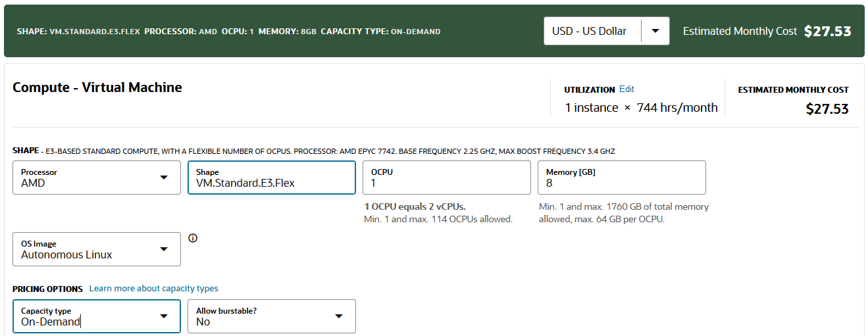Click the 'Min. 1 and max. 114 OCPUs allowed.' text

(x=438, y=219)
